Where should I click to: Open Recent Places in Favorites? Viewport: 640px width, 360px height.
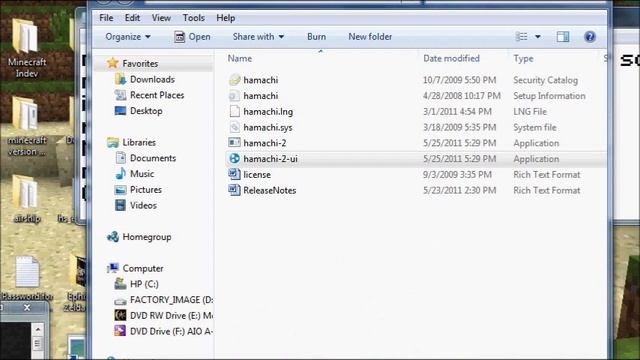157,95
